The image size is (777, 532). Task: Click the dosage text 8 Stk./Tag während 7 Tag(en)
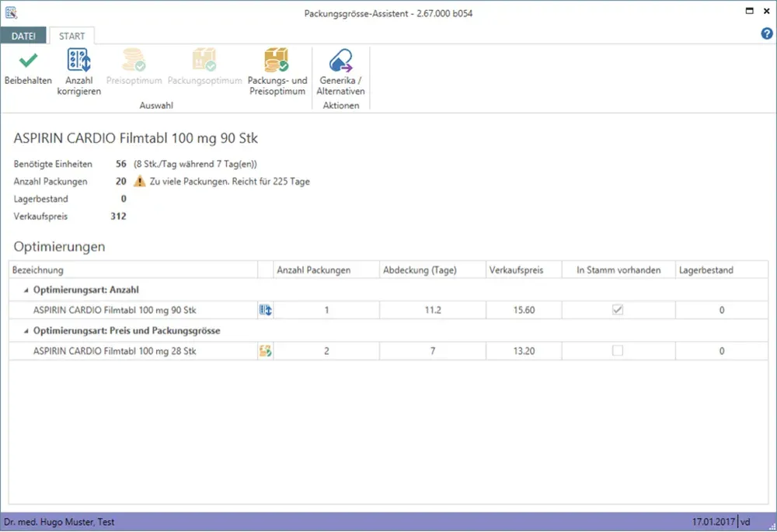pyautogui.click(x=195, y=164)
